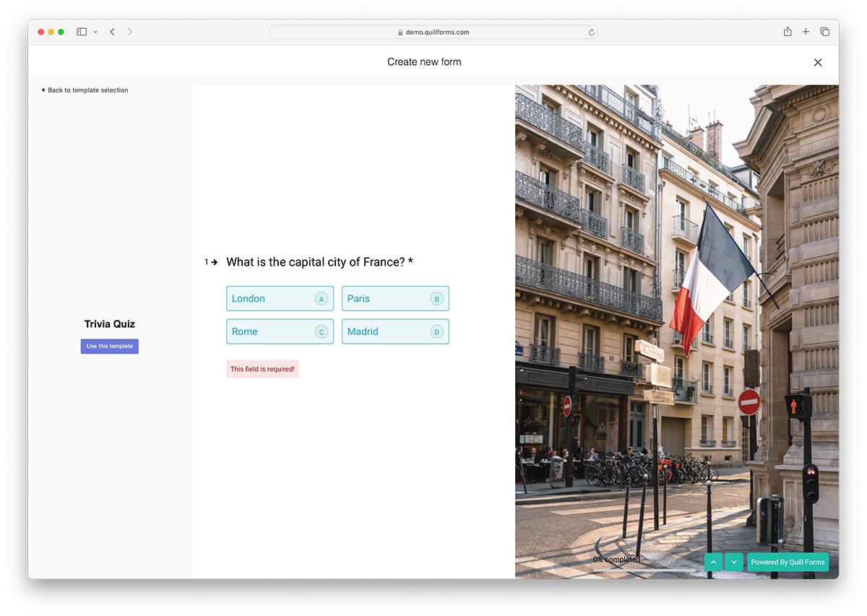Select the Rome answer choice

click(280, 331)
